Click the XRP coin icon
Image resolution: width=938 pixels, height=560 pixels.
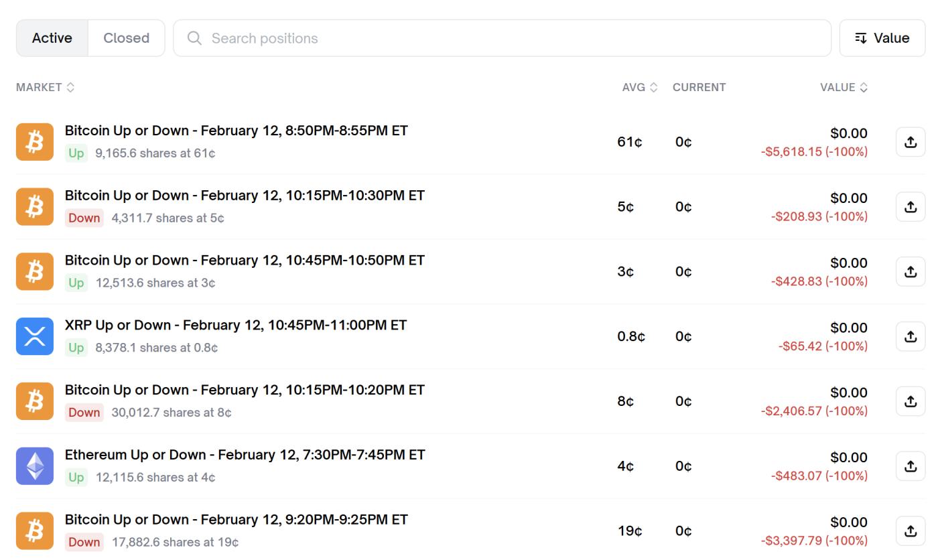(35, 336)
